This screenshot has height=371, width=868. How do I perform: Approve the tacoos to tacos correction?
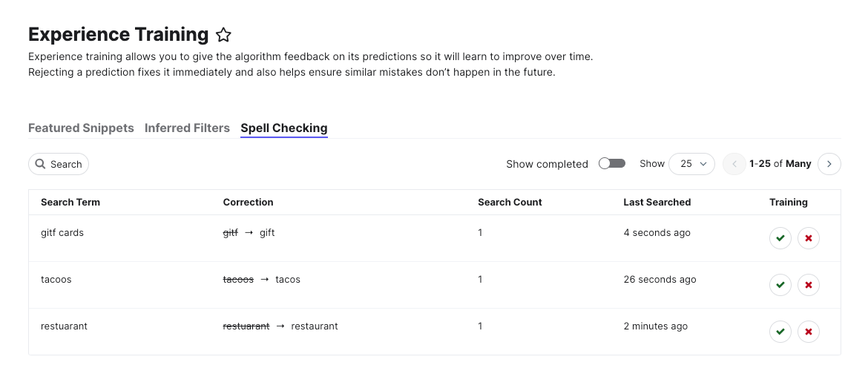point(780,285)
